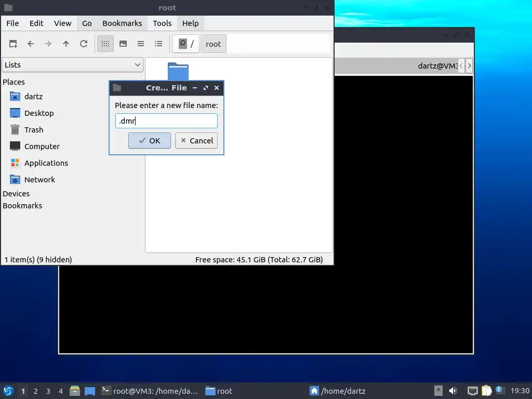Open the Lists side pane dropdown
Screen dimensions: 532x399
click(72, 65)
